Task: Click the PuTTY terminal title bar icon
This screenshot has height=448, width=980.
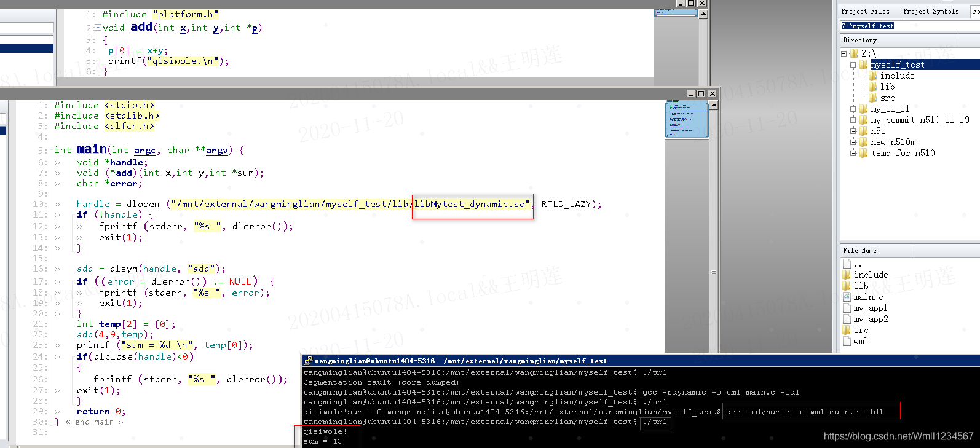Action: (x=308, y=361)
